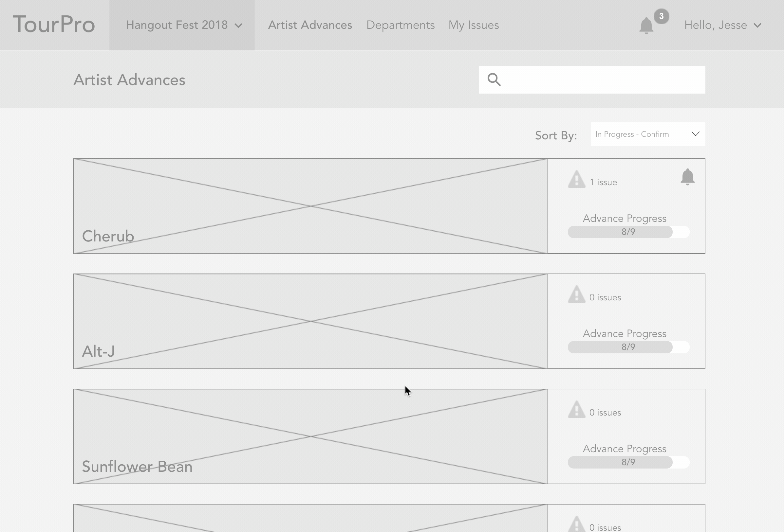Screen dimensions: 784x532
Task: Open the header notifications bell
Action: 646,26
